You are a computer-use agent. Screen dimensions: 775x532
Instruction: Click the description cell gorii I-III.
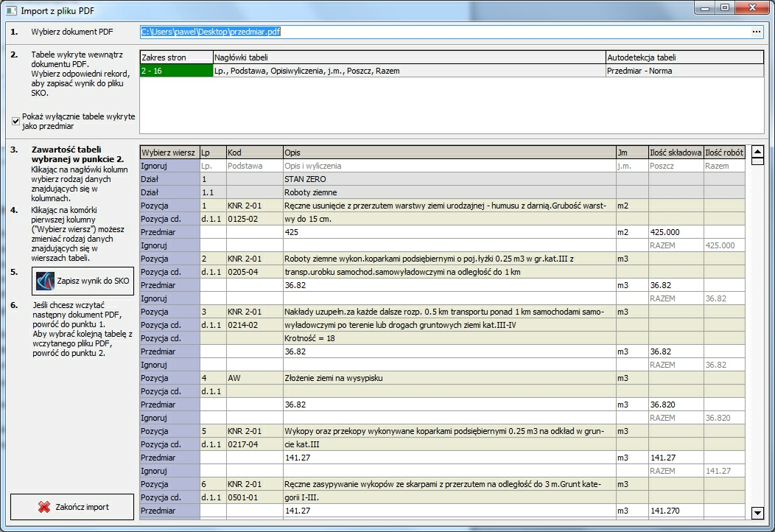click(x=449, y=497)
